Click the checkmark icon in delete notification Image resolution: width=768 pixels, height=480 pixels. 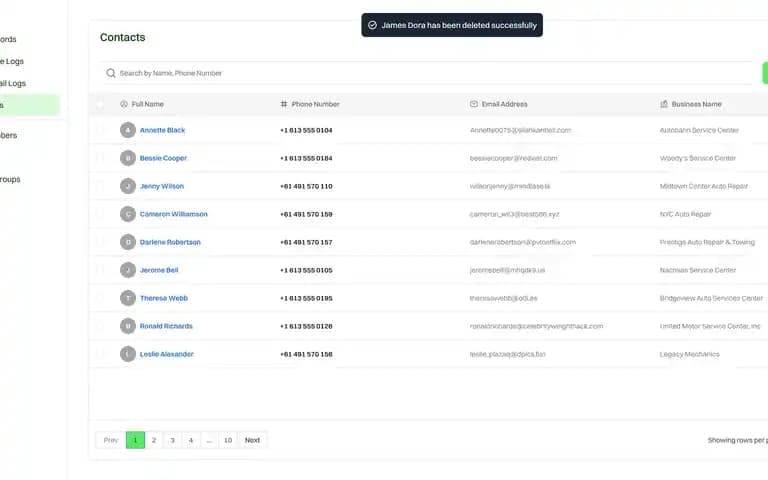pos(372,25)
